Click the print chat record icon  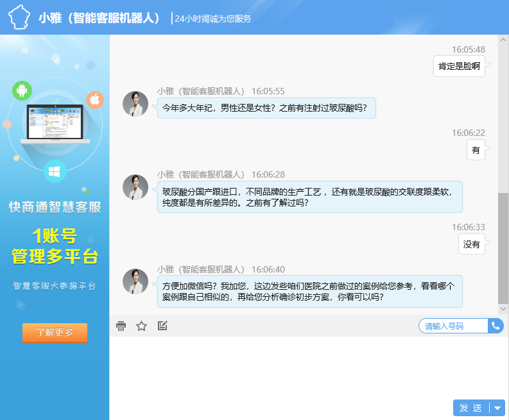tap(121, 326)
